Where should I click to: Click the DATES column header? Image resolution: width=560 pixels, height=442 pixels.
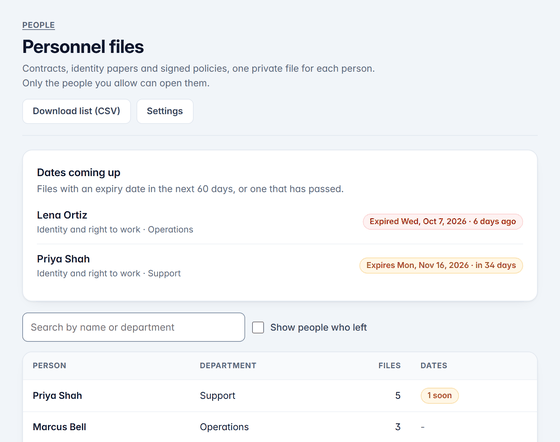pyautogui.click(x=434, y=366)
